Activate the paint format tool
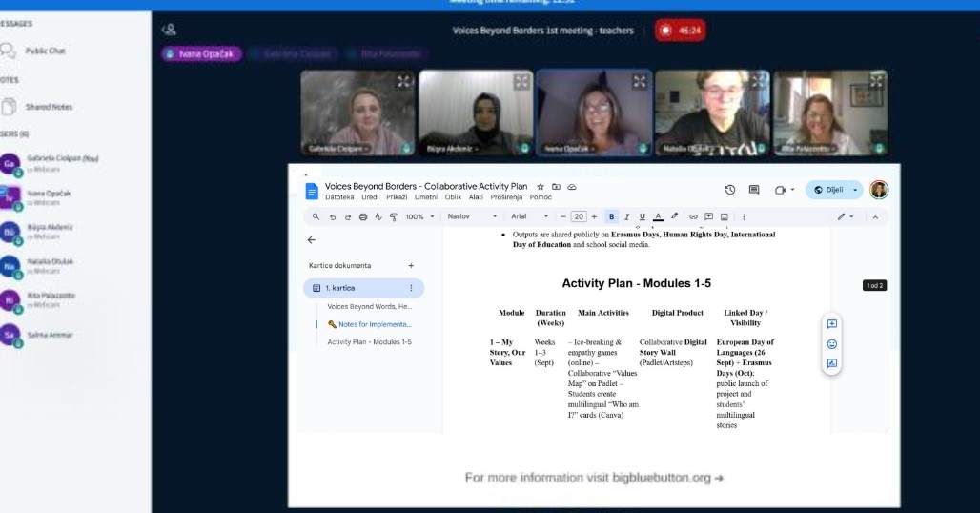 (393, 216)
